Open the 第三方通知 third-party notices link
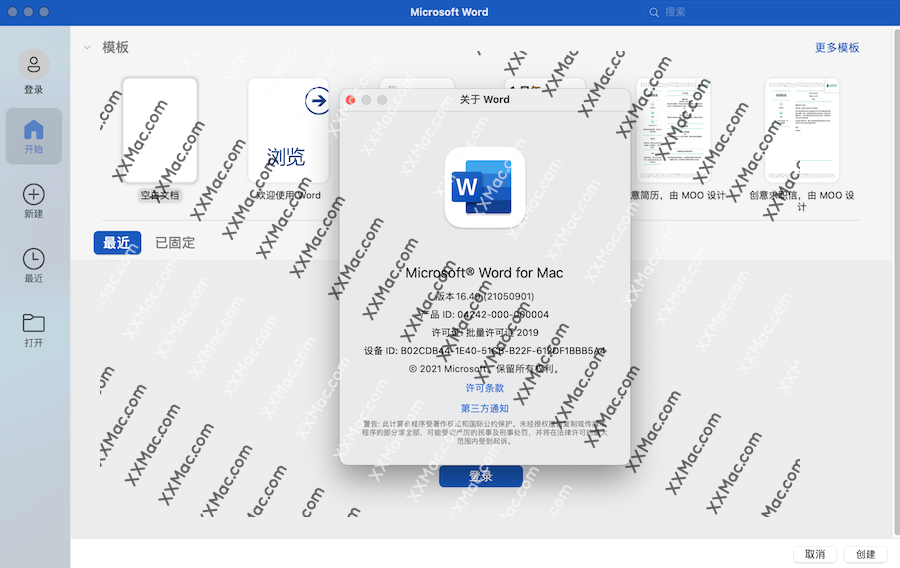The height and width of the screenshot is (568, 900). (x=484, y=408)
